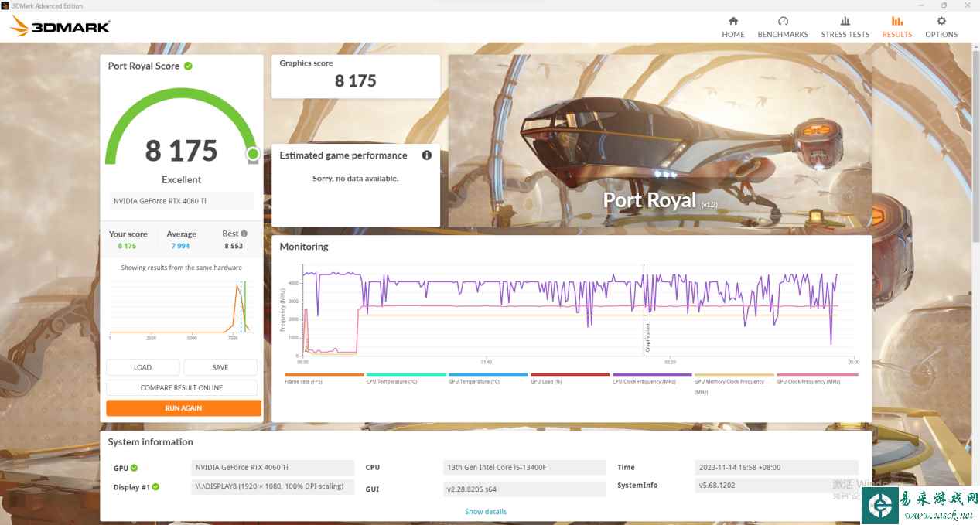Click Your score value 8 175
Screen dimensions: 980x525
tap(127, 246)
